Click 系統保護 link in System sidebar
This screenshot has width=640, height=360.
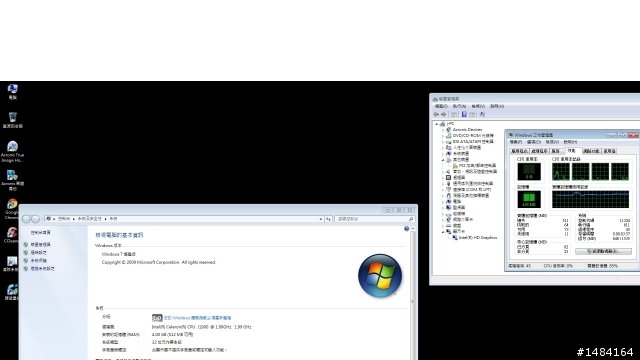coord(38,260)
